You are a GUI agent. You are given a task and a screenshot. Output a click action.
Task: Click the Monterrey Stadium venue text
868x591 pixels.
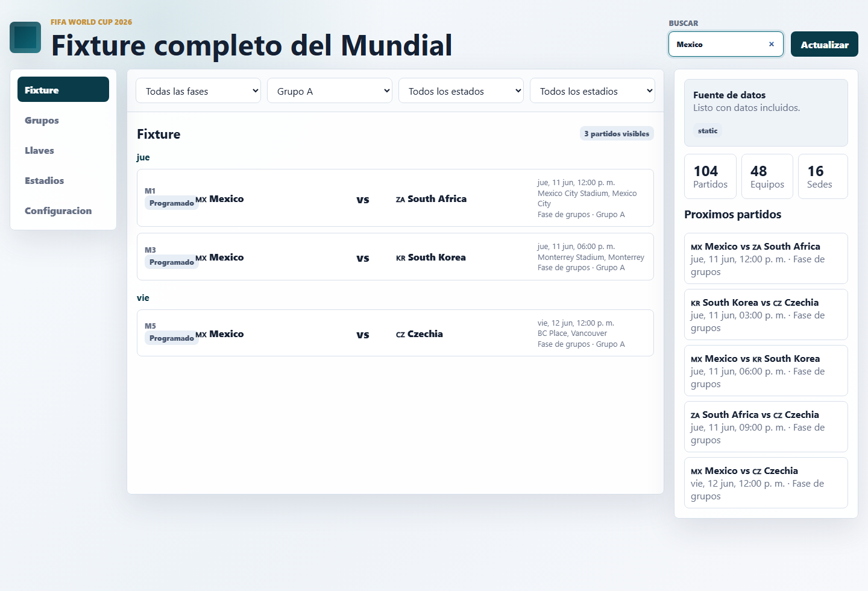coord(591,257)
